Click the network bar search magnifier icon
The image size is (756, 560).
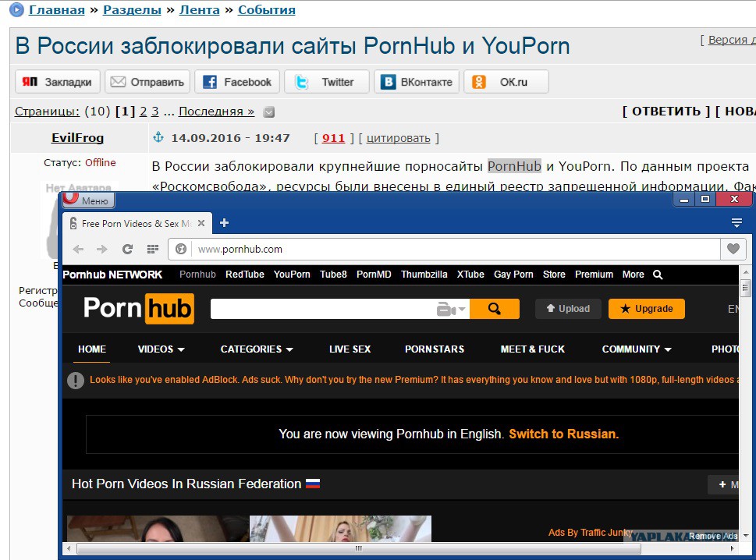658,275
